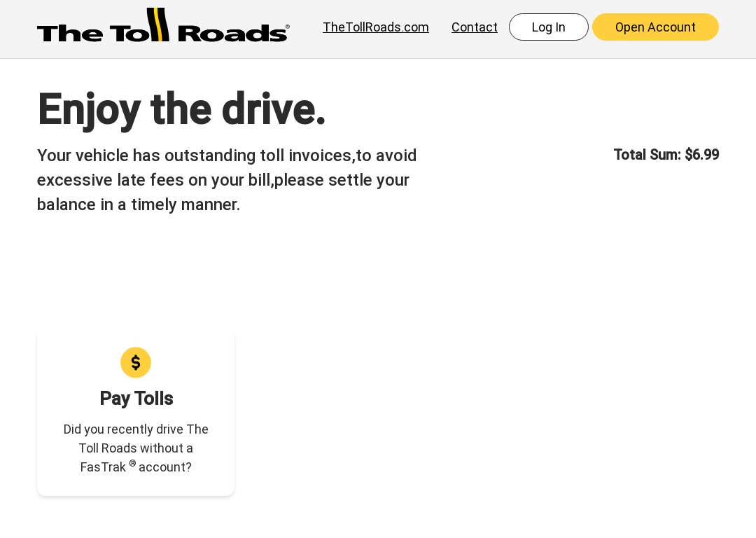This screenshot has height=538, width=756.
Task: Click the Open Account button
Action: (x=655, y=27)
